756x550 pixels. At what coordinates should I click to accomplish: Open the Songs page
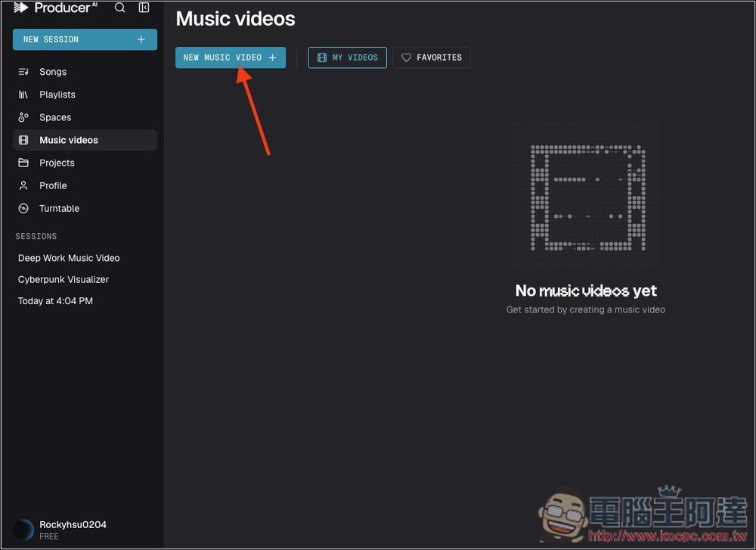point(85,72)
